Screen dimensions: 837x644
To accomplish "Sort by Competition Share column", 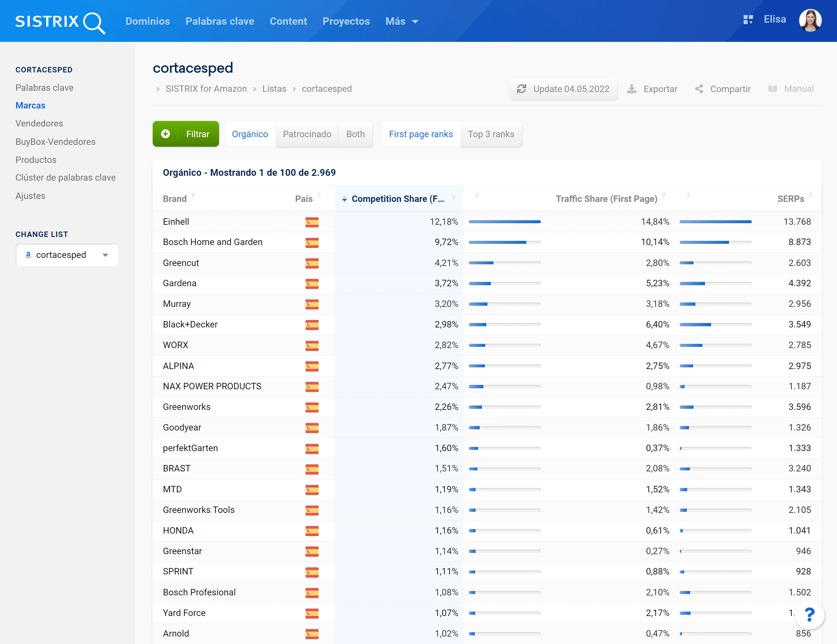I will pos(398,199).
